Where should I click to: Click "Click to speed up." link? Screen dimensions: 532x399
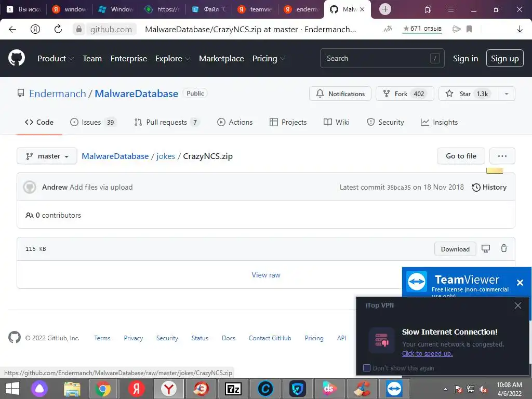427,353
